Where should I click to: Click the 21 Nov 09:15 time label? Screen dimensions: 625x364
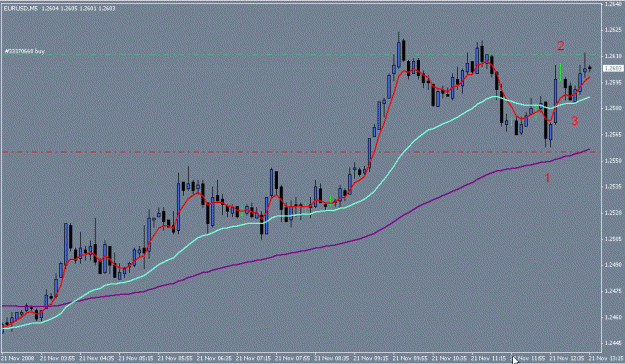coord(371,358)
